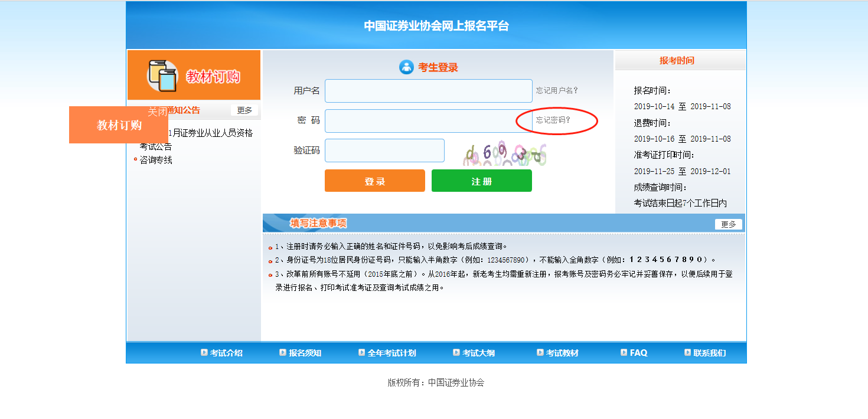Close the floating 教材订购 popup via 关闭

tap(156, 112)
